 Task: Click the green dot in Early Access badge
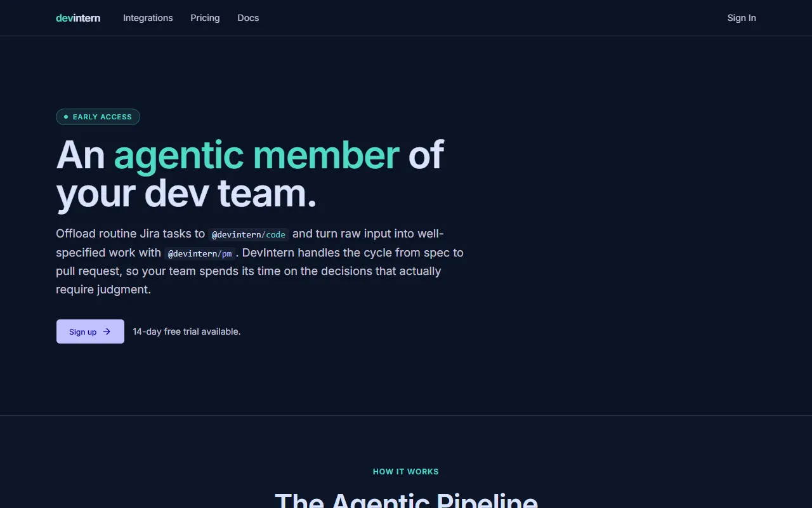coord(66,117)
